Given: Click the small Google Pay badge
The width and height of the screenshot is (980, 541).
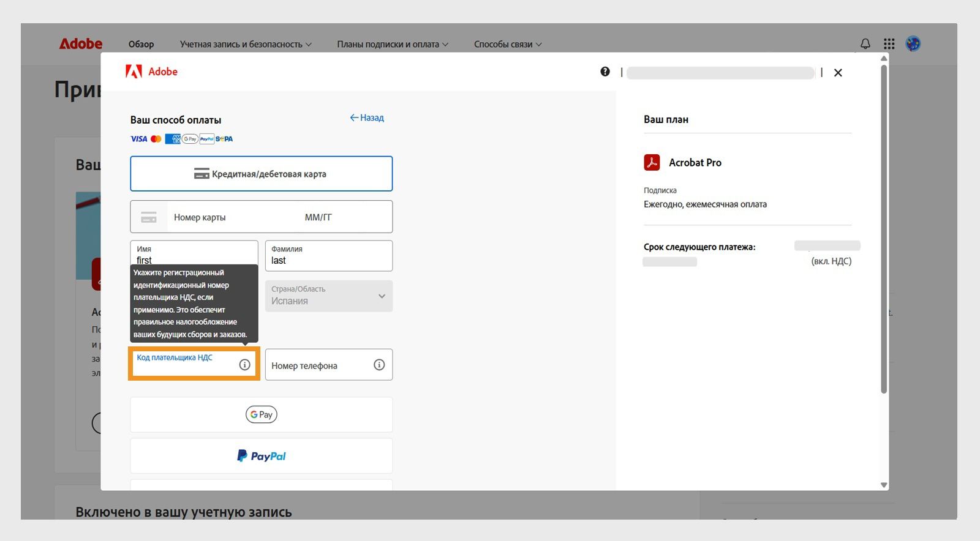Looking at the screenshot, I should coord(190,139).
